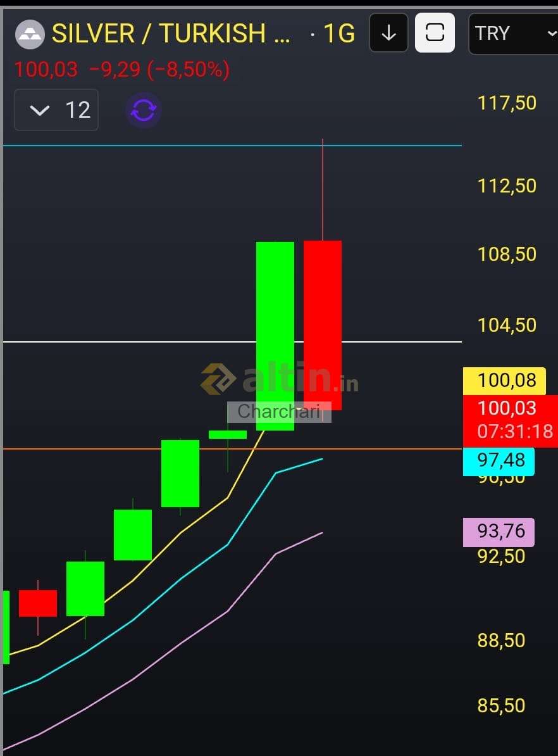Image resolution: width=558 pixels, height=756 pixels.
Task: Click the purple circular refresh icon
Action: [x=144, y=110]
